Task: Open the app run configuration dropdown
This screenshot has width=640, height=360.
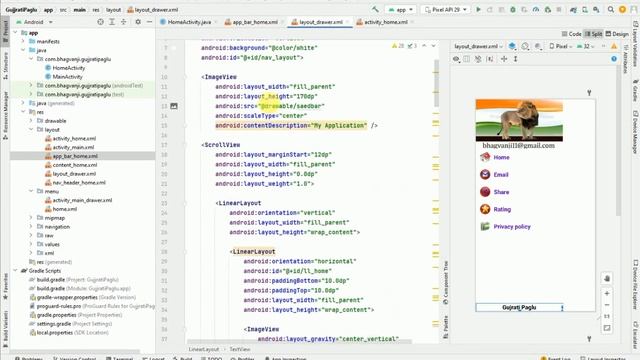Action: pos(400,9)
